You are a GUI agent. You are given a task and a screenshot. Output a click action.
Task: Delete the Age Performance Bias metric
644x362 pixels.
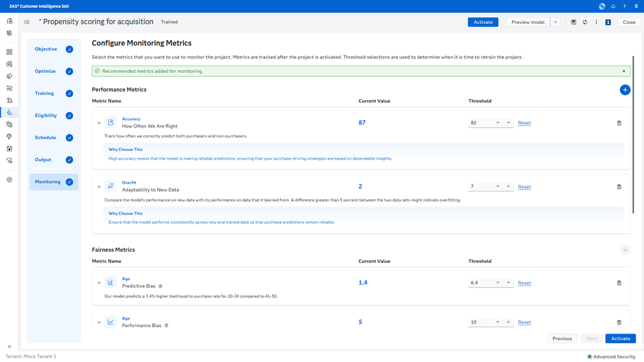[x=619, y=322]
